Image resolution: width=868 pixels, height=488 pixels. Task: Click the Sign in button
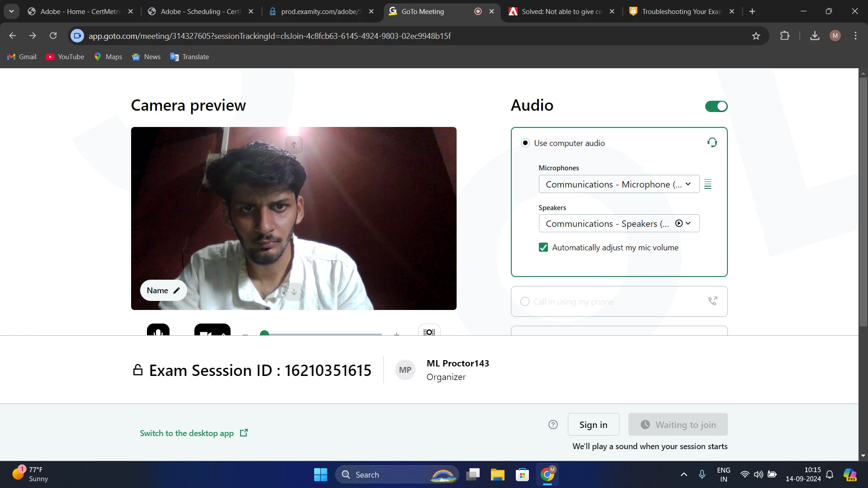[593, 424]
